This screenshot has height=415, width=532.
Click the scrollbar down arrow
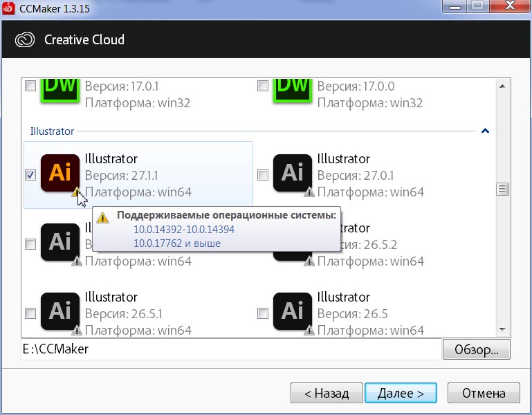(x=502, y=329)
